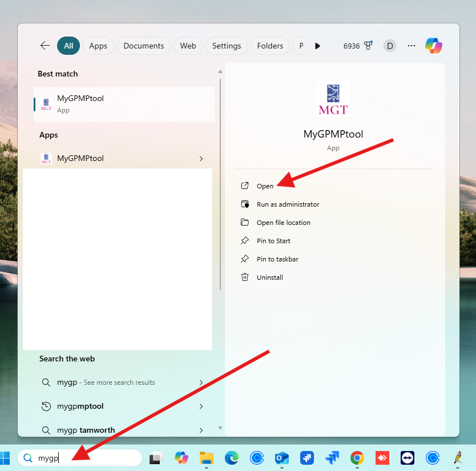Click the Microsoft Rewards points trophy icon
The image size is (476, 471).
368,46
